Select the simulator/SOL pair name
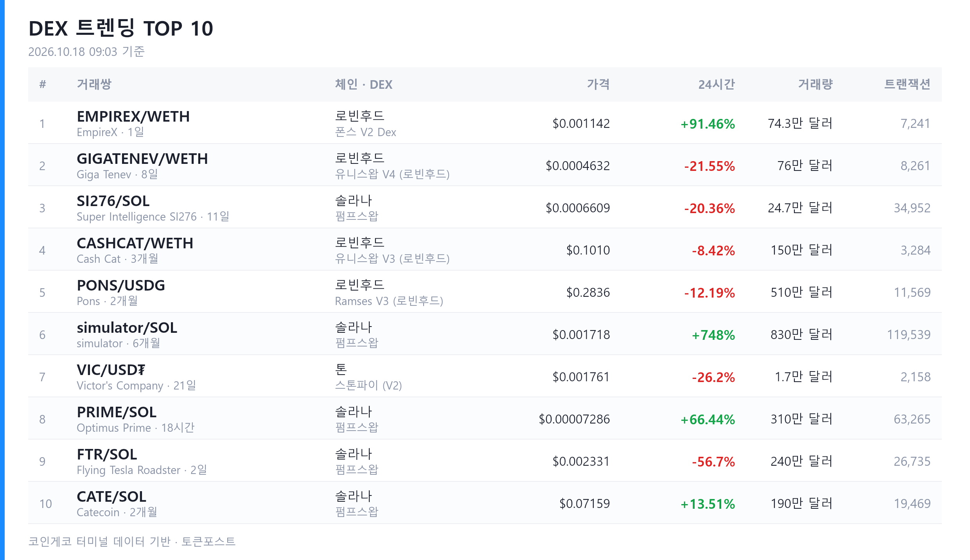This screenshot has height=560, width=970. coord(127,328)
